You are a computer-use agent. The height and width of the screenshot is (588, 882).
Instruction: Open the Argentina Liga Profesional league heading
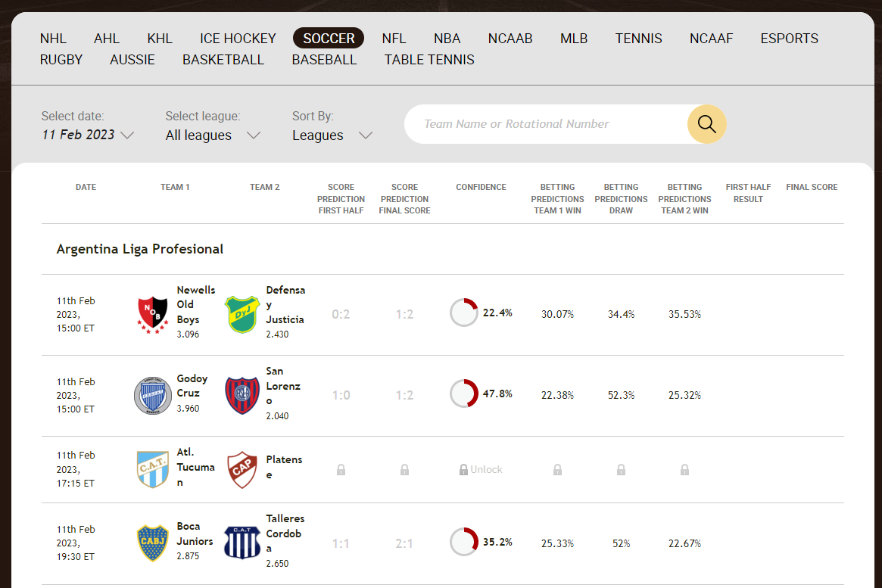[139, 249]
